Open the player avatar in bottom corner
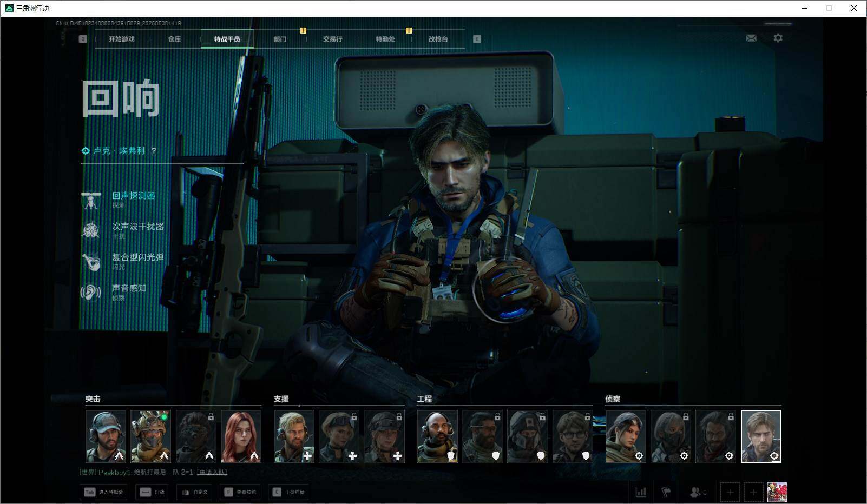 [777, 492]
